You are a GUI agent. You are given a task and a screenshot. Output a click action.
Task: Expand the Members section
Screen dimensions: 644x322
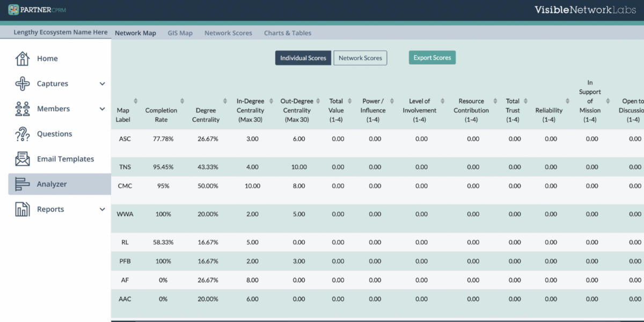tap(102, 108)
